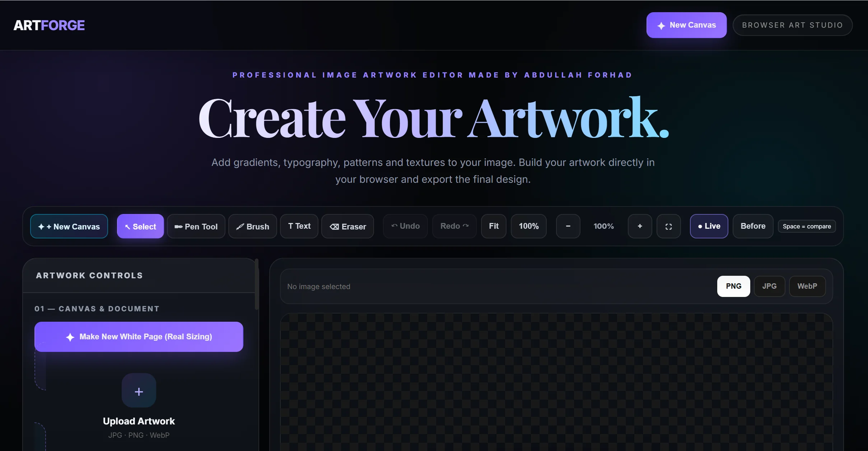Image resolution: width=868 pixels, height=451 pixels.
Task: Click the header New Canvas button
Action: click(686, 25)
